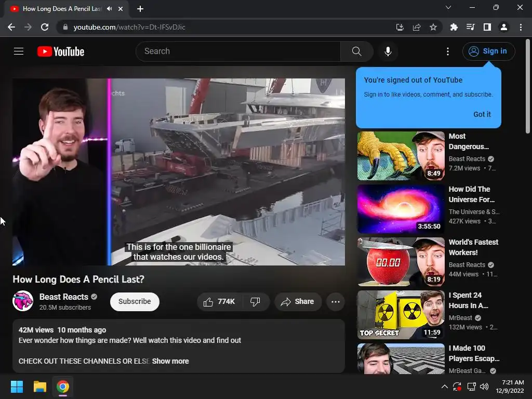Go back in browser history
The image size is (532, 399).
[x=11, y=27]
